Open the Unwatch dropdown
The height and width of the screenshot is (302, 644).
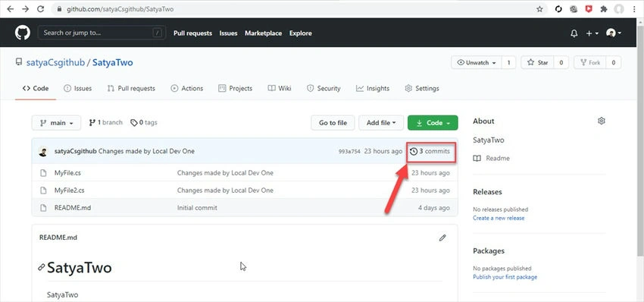tap(477, 62)
